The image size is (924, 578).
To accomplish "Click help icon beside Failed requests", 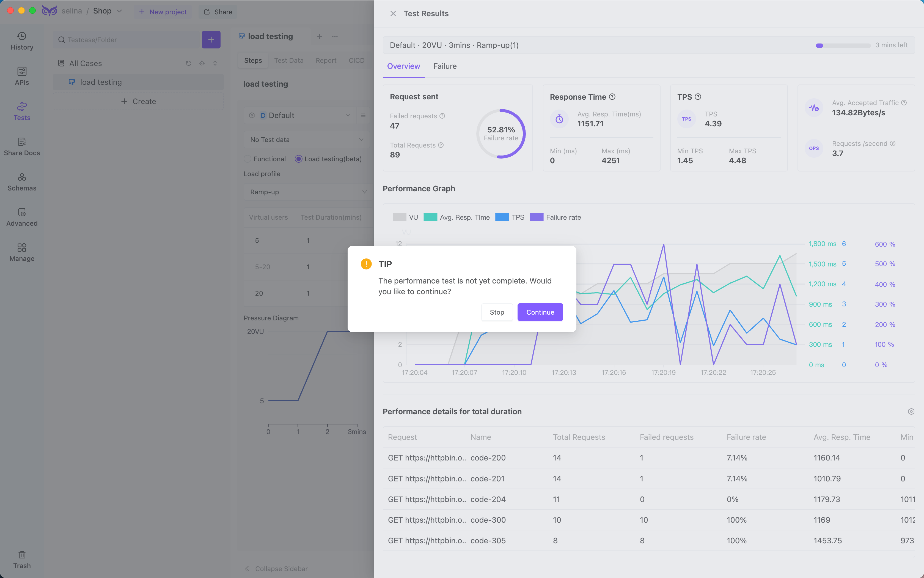I will click(442, 116).
